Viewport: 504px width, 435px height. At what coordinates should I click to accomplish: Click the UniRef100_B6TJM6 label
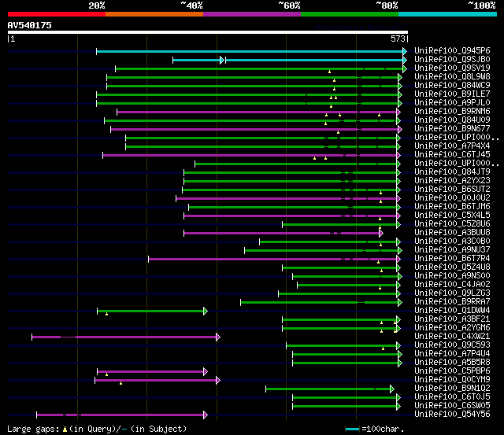[452, 207]
